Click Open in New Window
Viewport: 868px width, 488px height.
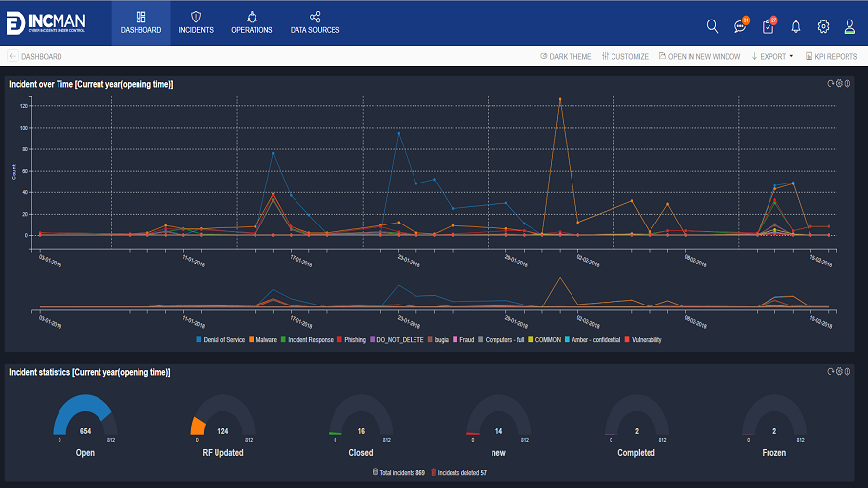point(699,56)
